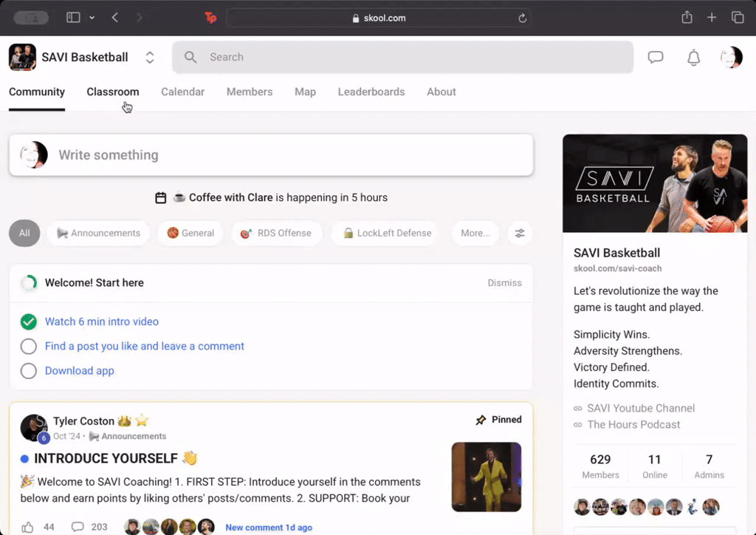Open your profile avatar
The image size is (756, 535).
pyautogui.click(x=730, y=57)
